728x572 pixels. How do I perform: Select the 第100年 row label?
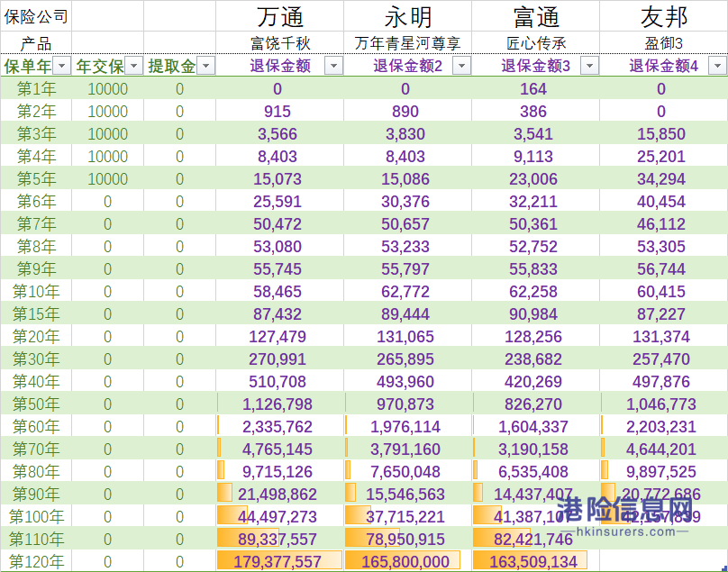[36, 517]
